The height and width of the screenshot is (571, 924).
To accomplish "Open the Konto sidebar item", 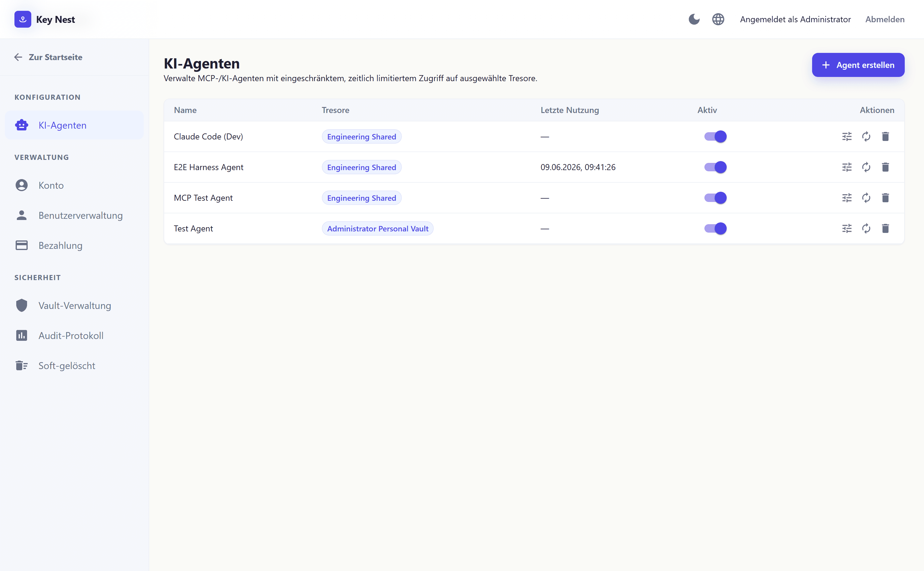I will point(75,185).
